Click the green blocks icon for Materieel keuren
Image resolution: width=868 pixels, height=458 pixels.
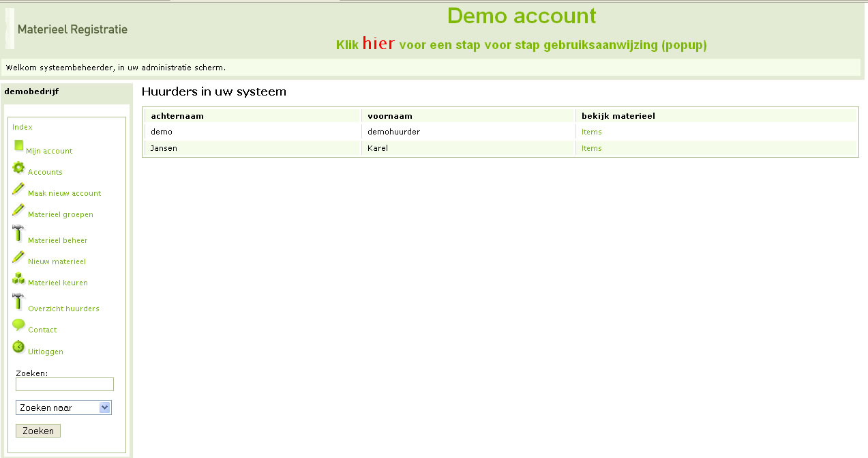click(x=18, y=278)
